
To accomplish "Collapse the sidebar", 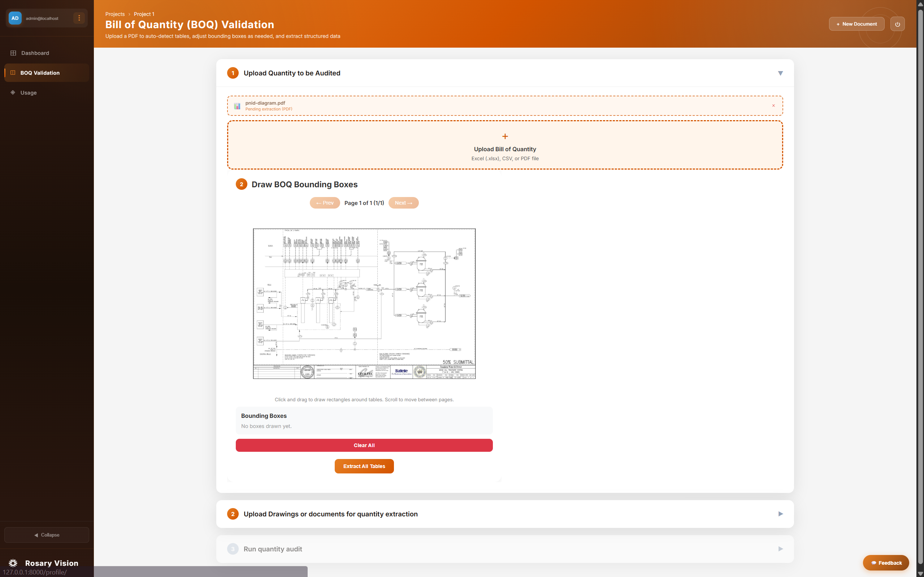I will tap(47, 535).
